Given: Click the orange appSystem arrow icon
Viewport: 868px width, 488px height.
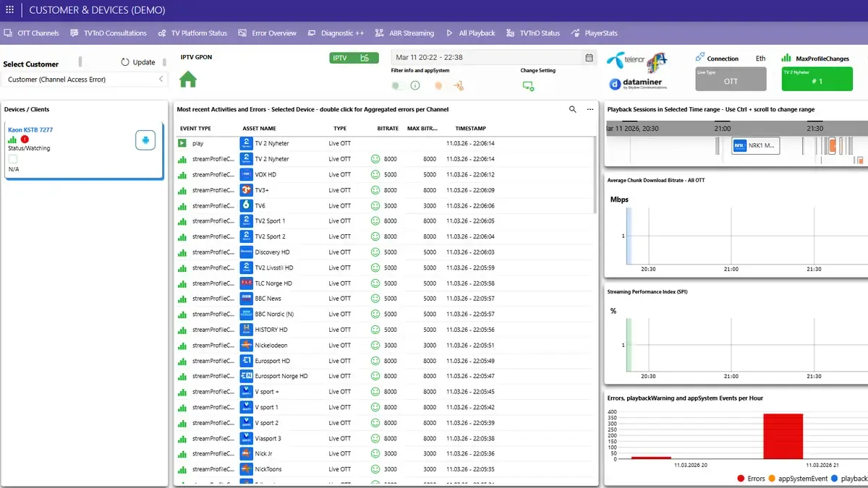Looking at the screenshot, I should 458,85.
